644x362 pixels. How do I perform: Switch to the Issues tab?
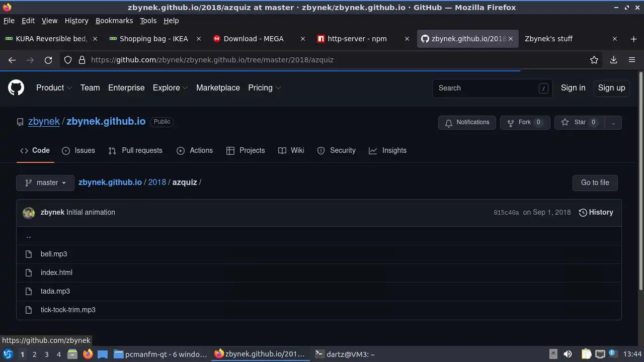click(x=78, y=150)
